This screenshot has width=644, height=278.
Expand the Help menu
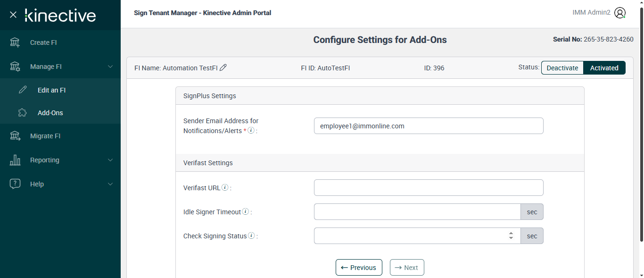tap(60, 184)
